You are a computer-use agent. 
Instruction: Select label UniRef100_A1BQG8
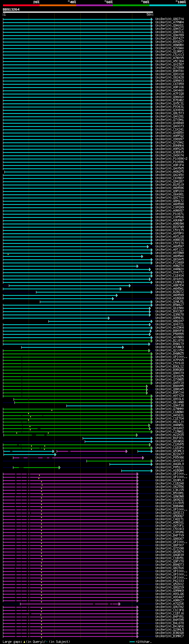click(170, 299)
